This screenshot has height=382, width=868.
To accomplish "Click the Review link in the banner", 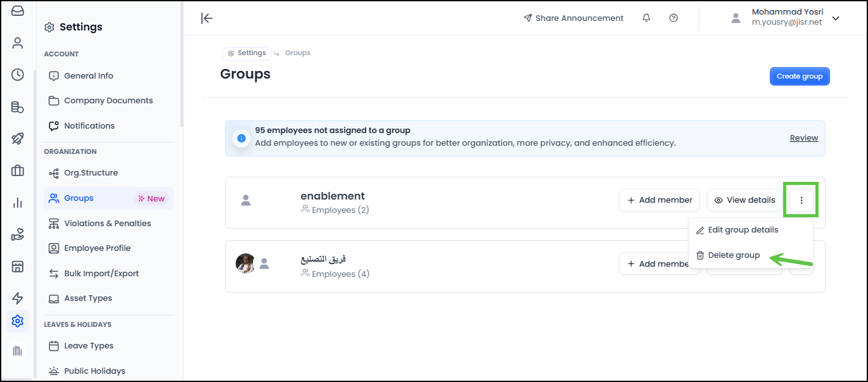I will point(803,138).
